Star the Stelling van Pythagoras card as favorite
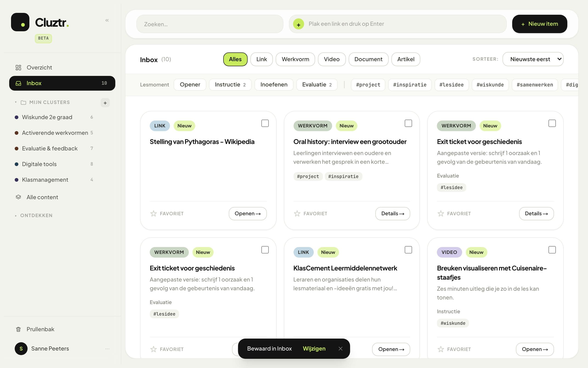The height and width of the screenshot is (368, 588). click(154, 213)
